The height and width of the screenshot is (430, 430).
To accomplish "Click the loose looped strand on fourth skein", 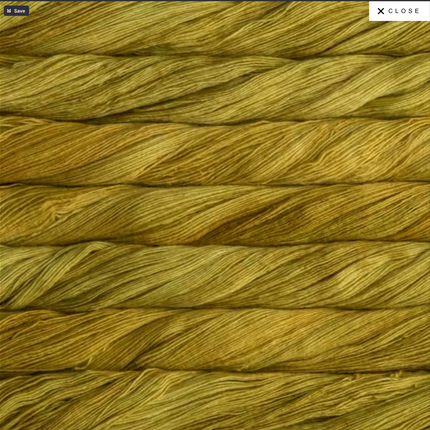I will coord(58,213).
